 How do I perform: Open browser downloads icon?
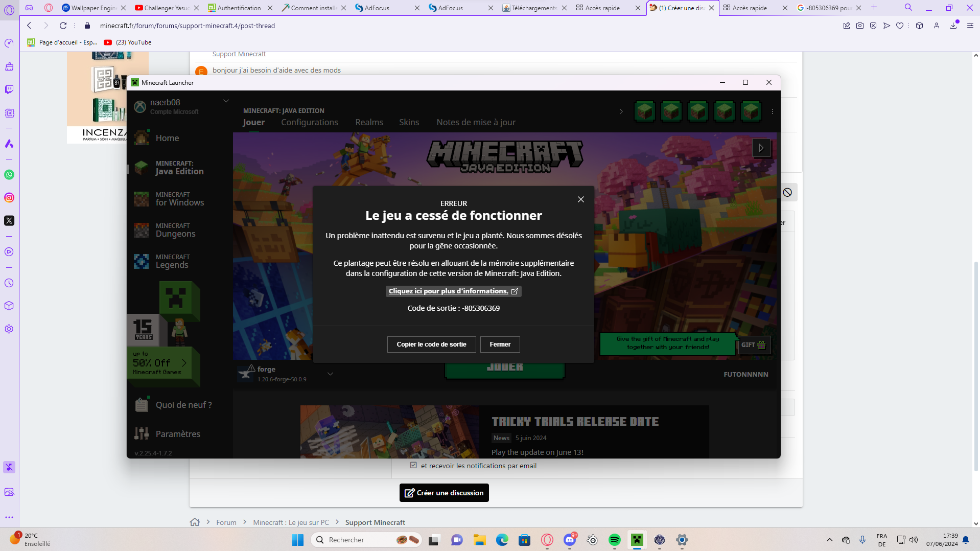coord(953,26)
